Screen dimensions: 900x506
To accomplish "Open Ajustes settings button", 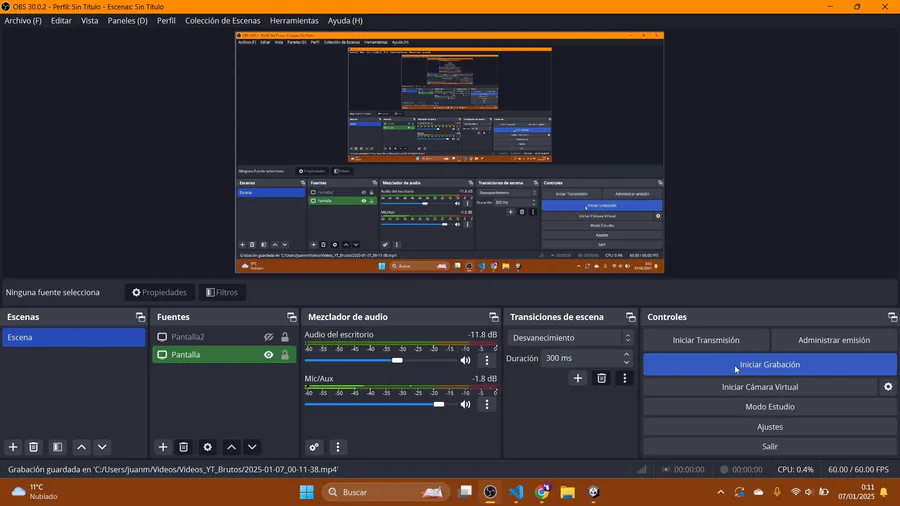I will pos(770,427).
